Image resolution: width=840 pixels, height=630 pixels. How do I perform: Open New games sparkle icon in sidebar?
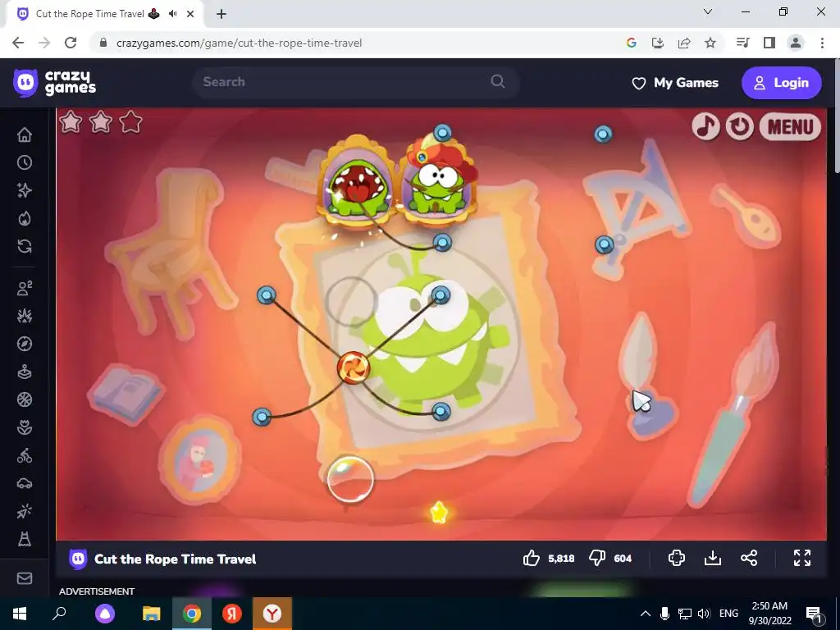coord(25,190)
